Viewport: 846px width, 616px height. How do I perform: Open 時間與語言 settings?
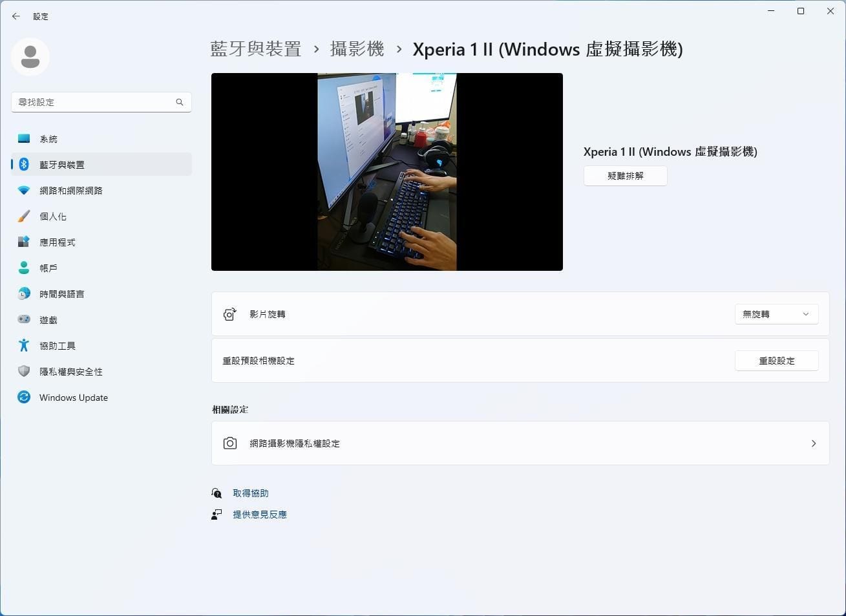[x=101, y=294]
